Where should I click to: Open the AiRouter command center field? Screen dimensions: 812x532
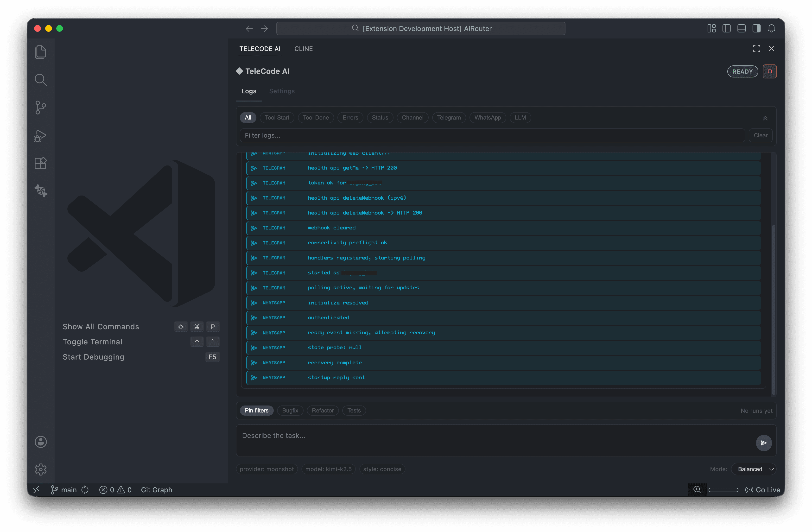pyautogui.click(x=421, y=28)
